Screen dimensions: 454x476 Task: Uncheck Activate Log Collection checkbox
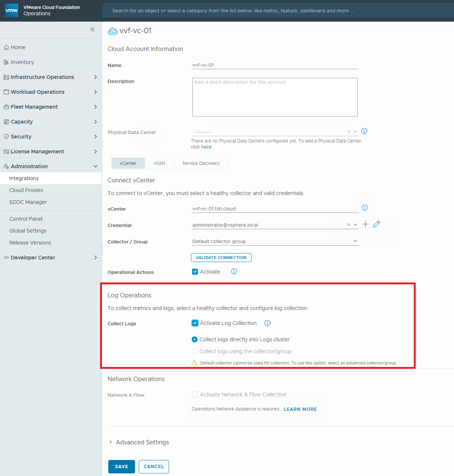click(x=195, y=323)
